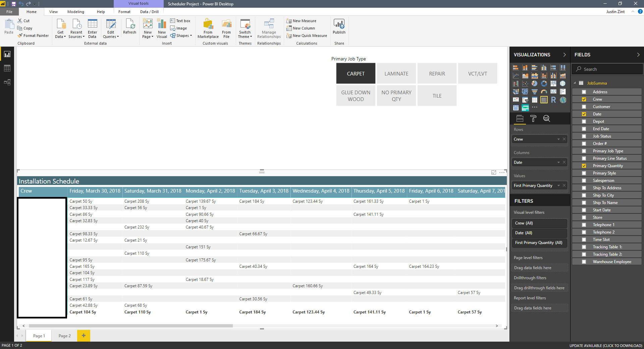Screen dimensions: 644x349
Task: Open the View ribbon tab
Action: click(53, 12)
